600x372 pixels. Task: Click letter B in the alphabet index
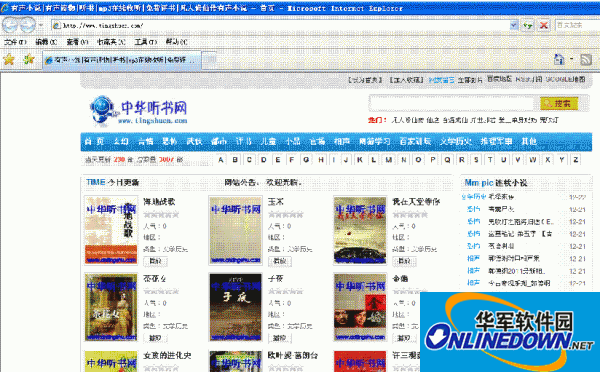235,160
